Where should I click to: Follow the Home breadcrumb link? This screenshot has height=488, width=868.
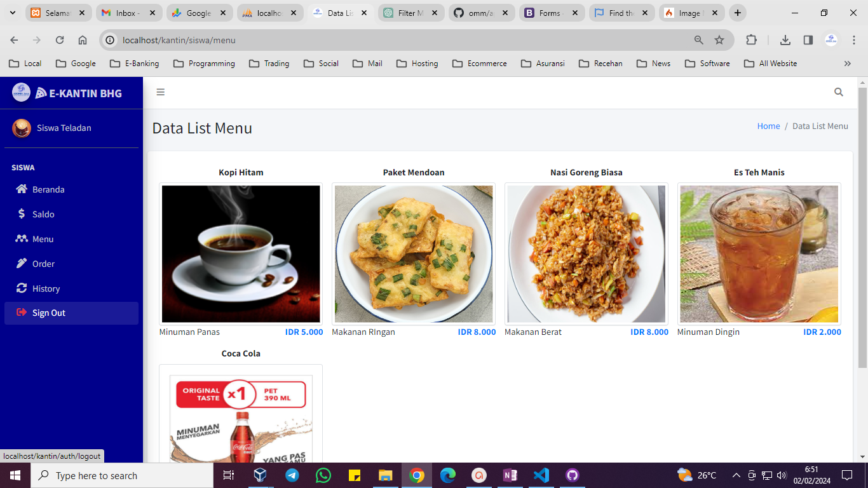pyautogui.click(x=768, y=126)
